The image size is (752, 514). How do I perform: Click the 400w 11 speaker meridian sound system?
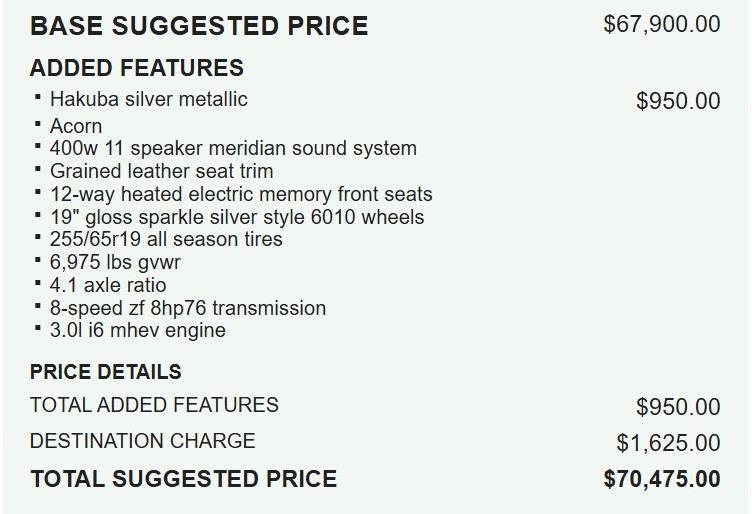[x=233, y=148]
